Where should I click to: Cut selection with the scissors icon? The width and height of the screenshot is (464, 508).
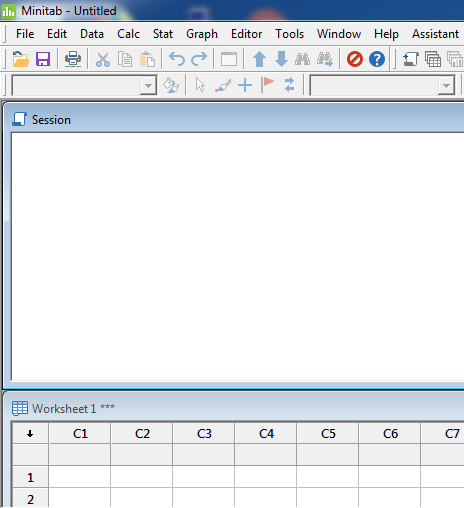tap(103, 60)
